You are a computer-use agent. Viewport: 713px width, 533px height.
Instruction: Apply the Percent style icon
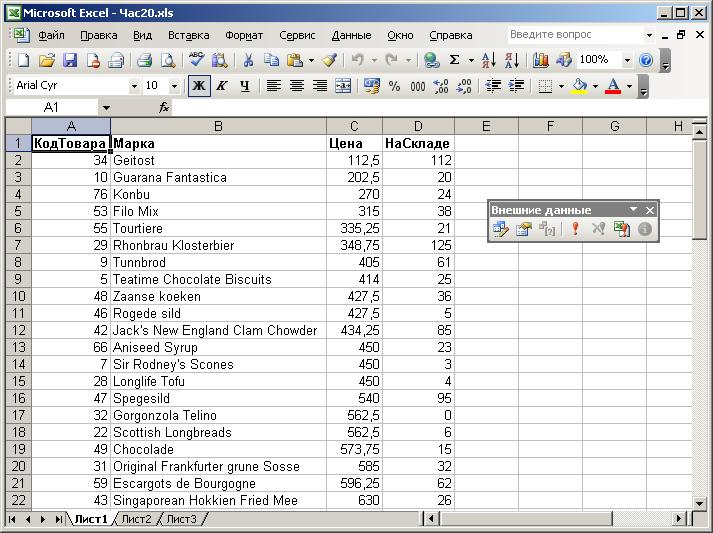394,86
